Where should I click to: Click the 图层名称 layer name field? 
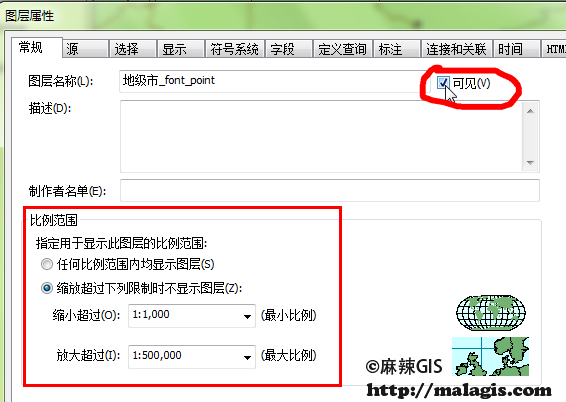click(x=274, y=81)
